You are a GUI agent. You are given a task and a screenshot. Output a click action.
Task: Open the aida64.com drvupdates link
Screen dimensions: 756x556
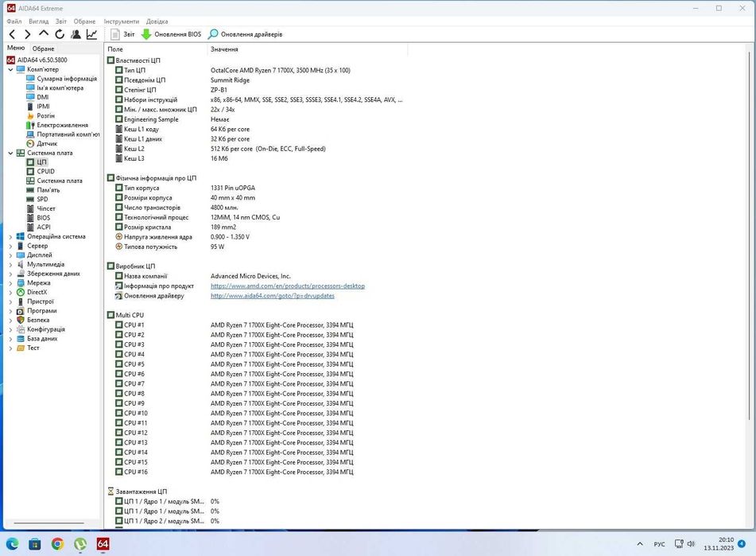(x=273, y=296)
